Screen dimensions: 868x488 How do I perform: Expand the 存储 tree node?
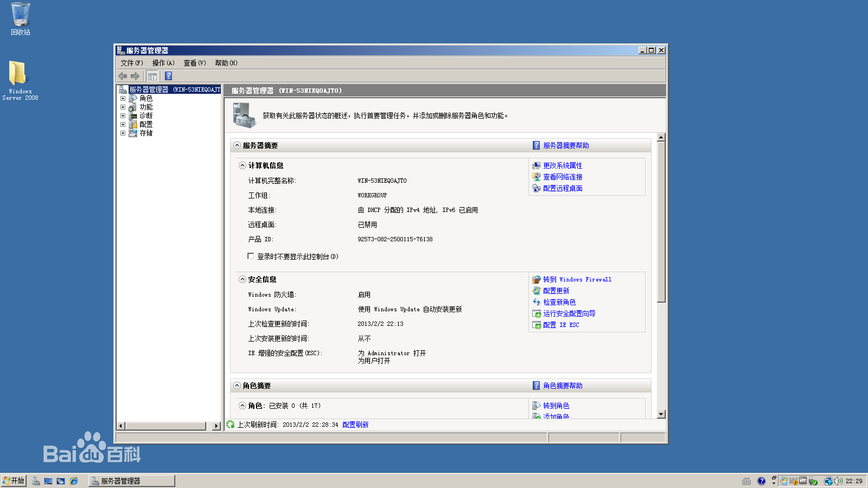tap(123, 133)
